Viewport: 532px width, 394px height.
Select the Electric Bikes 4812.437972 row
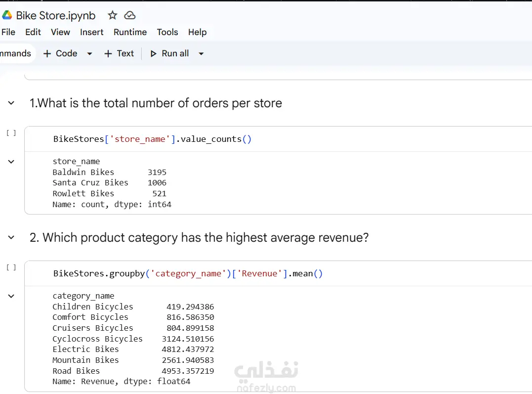click(x=133, y=350)
